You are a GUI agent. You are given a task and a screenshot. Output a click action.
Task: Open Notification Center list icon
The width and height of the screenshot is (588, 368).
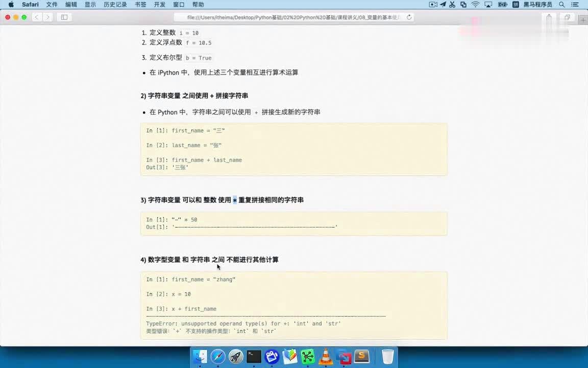tap(575, 5)
